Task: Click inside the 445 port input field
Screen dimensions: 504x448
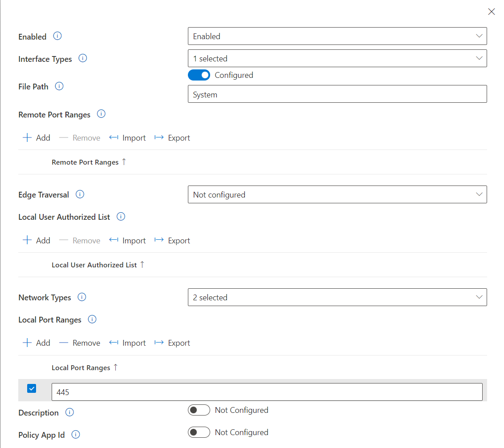Action: [x=267, y=391]
